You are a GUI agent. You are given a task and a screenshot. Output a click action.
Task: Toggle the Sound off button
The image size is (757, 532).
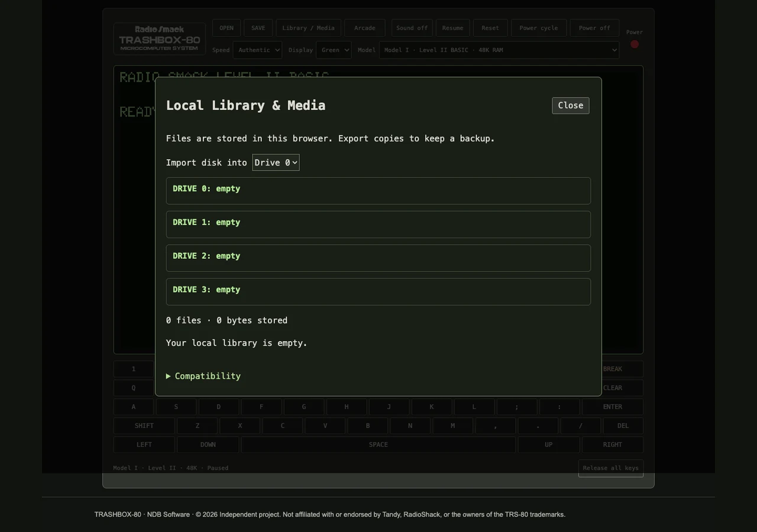click(412, 28)
